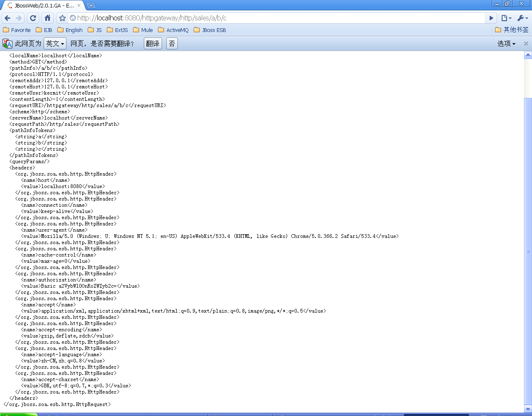Go forward to next page
The height and width of the screenshot is (416, 532).
pos(19,18)
